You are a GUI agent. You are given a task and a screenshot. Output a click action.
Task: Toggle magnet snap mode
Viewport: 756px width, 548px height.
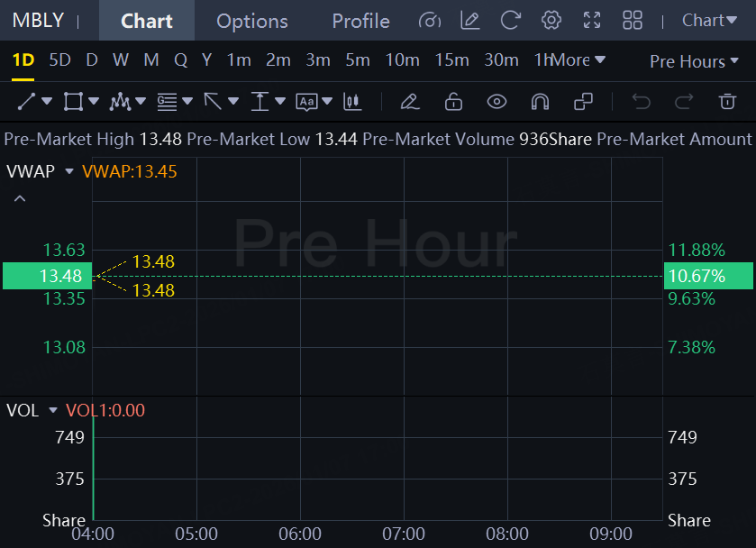point(540,102)
